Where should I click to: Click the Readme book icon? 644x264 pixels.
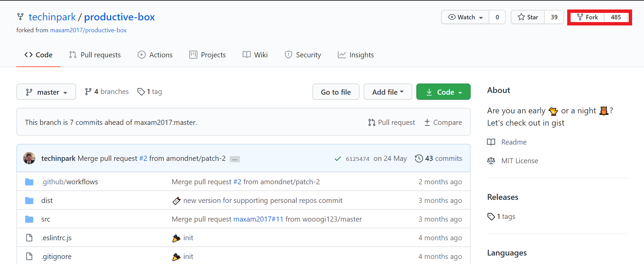(491, 142)
